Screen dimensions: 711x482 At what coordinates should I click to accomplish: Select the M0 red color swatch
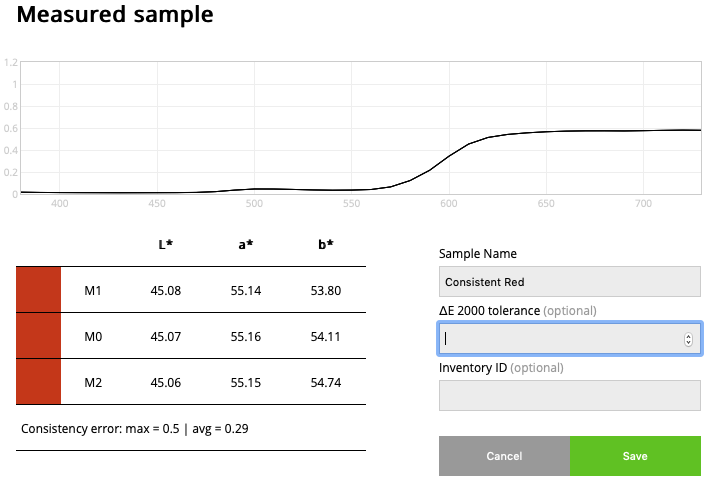(39, 336)
